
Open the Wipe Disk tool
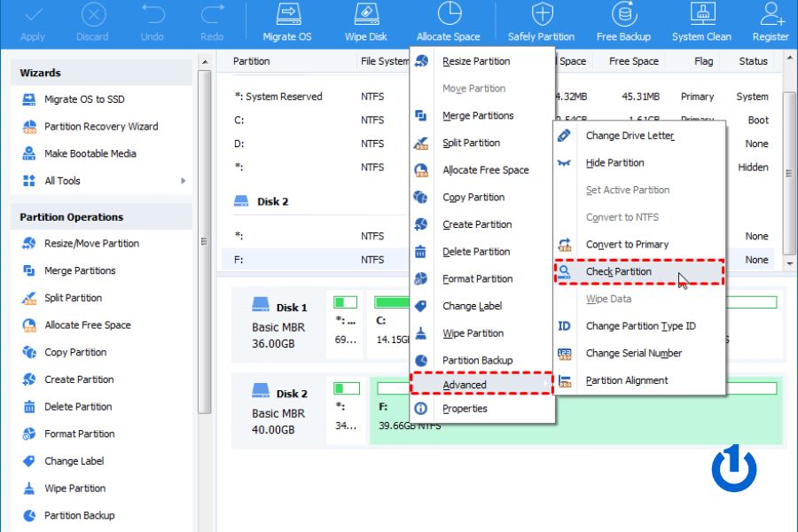pos(365,16)
